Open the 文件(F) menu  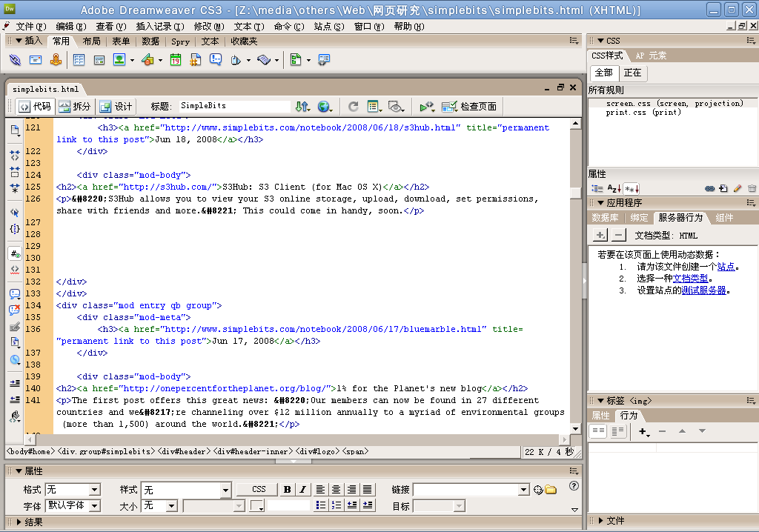(31, 27)
